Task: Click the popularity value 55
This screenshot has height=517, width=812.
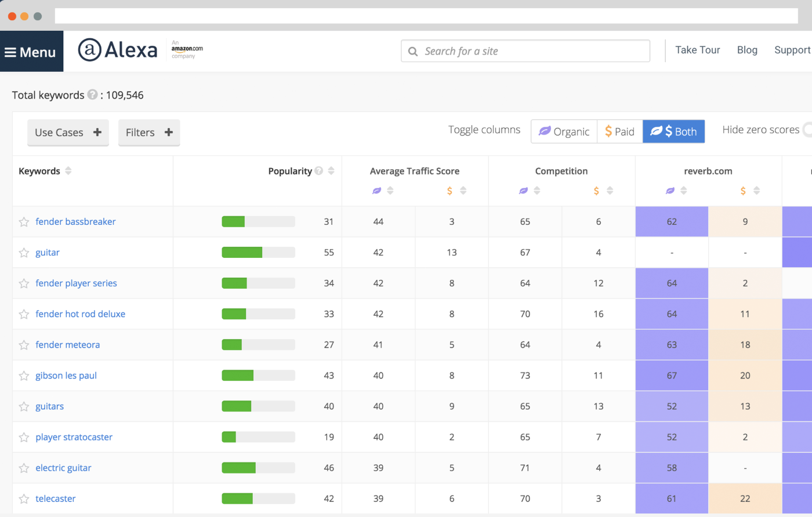Action: [x=329, y=253]
